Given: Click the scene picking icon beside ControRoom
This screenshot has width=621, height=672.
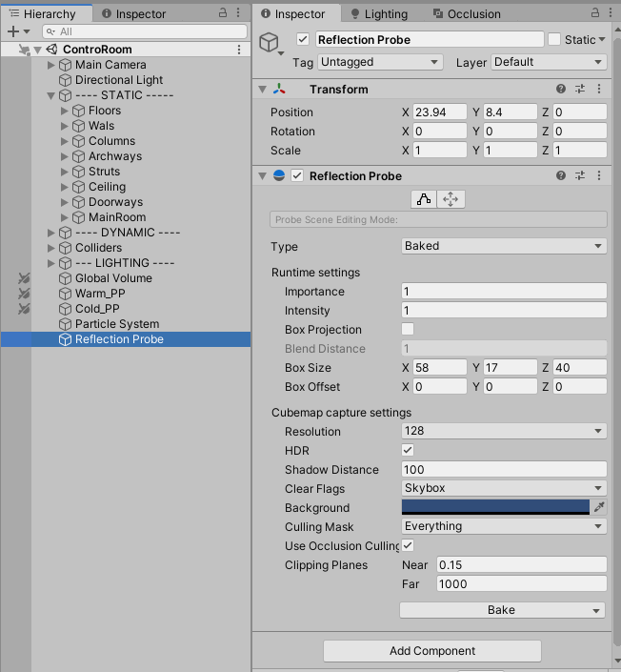Looking at the screenshot, I should click(x=24, y=50).
